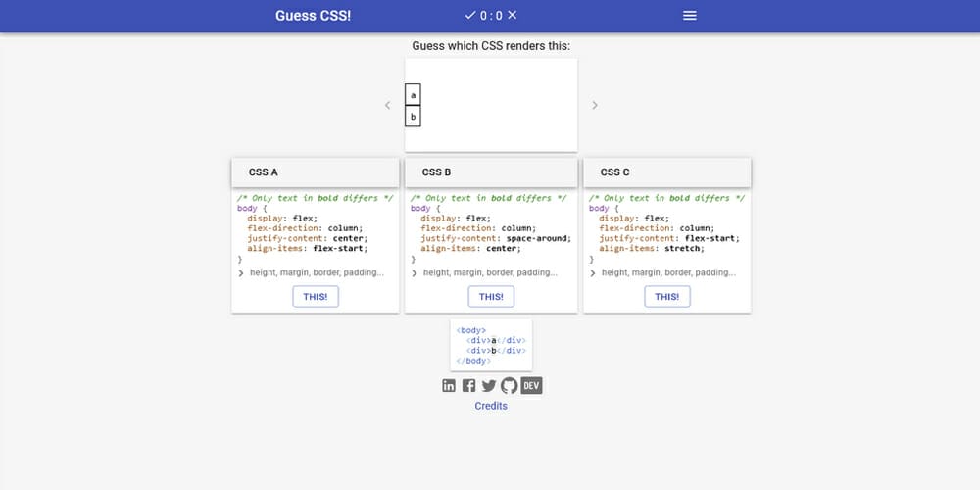Click the <div>b</div> line in HTML snippet
This screenshot has height=490, width=980.
point(496,351)
